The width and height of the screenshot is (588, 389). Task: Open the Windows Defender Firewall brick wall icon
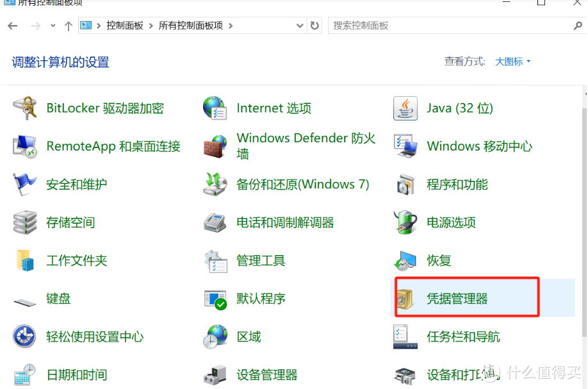(x=215, y=146)
